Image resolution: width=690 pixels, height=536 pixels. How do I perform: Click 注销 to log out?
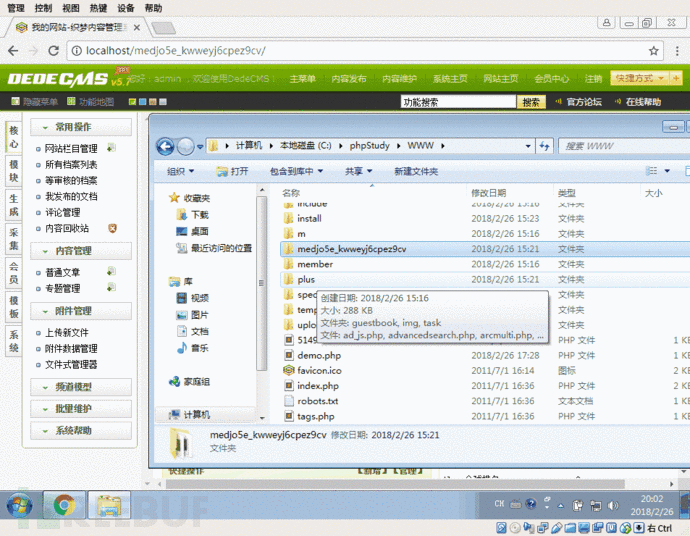tap(593, 79)
